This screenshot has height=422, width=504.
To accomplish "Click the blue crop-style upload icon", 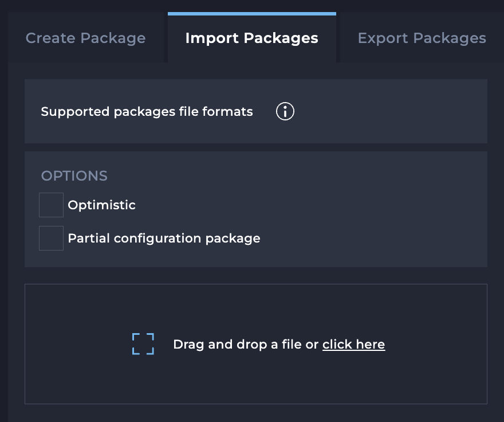I will pos(143,344).
